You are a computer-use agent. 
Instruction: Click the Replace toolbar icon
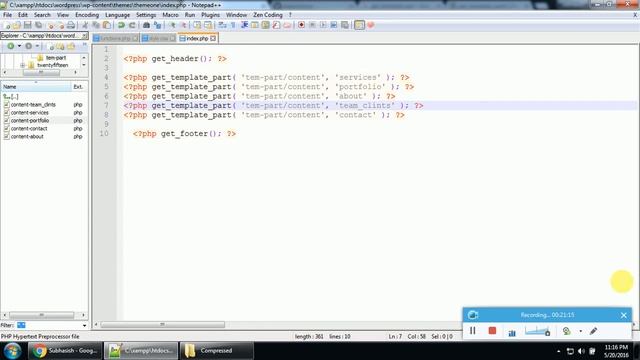coord(157,25)
